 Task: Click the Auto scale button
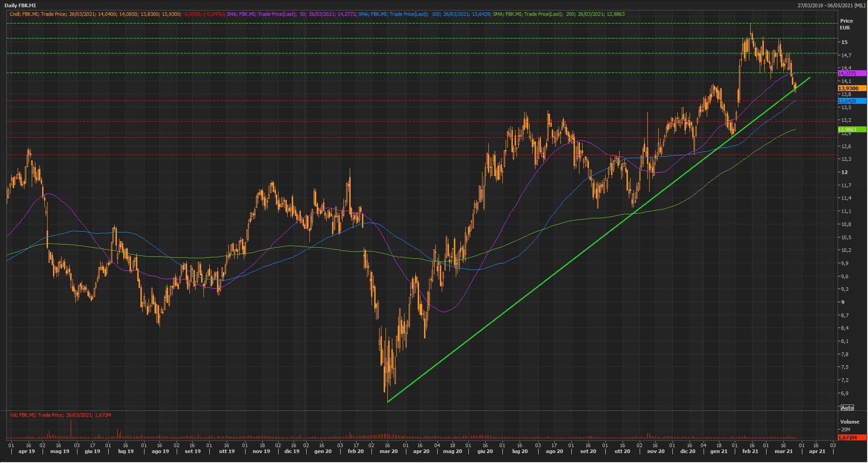click(847, 408)
